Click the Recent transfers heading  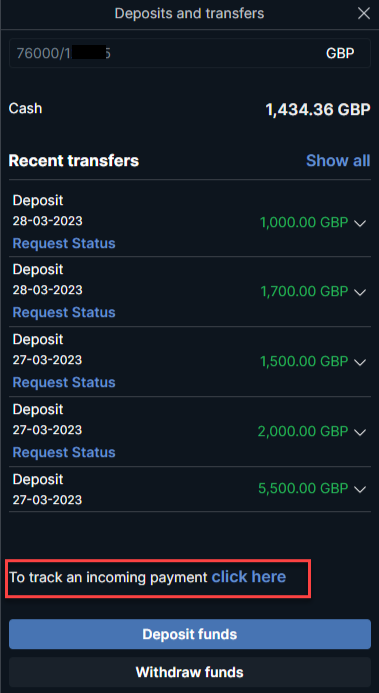pyautogui.click(x=74, y=161)
